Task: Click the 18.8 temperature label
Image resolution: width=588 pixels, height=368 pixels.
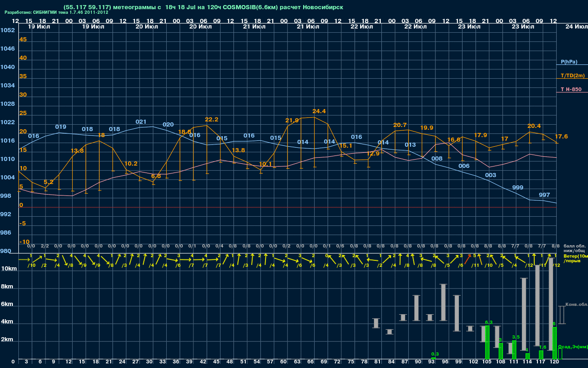Action: click(184, 132)
